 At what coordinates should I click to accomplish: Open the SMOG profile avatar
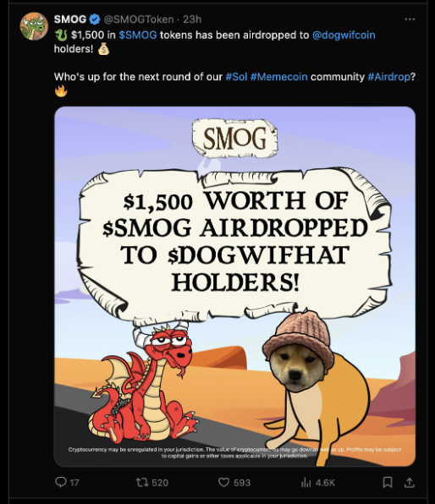pyautogui.click(x=34, y=26)
